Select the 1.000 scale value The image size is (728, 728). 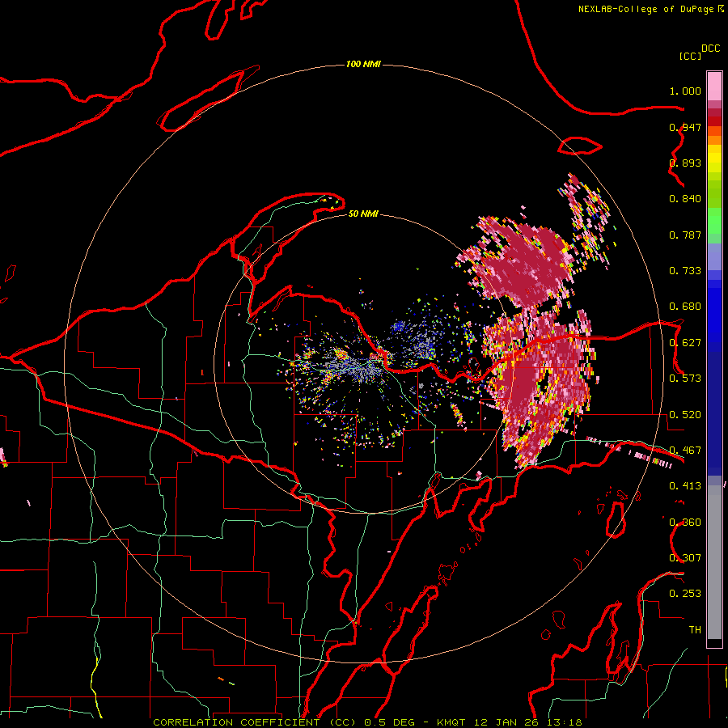pyautogui.click(x=685, y=91)
